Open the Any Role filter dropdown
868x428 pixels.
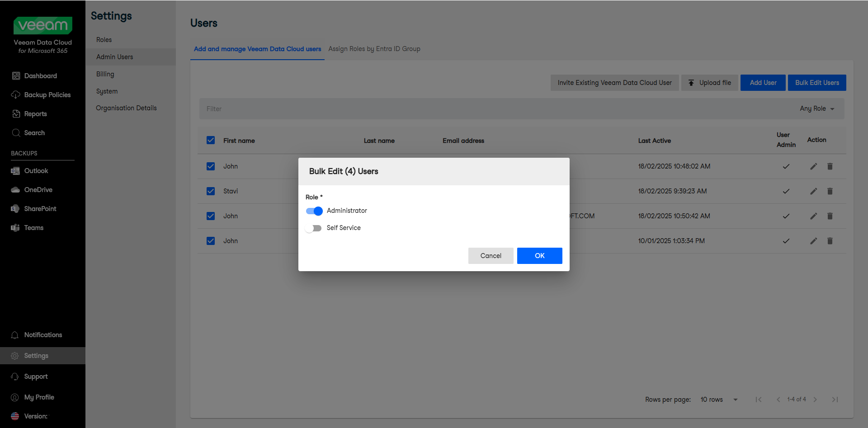(x=817, y=108)
